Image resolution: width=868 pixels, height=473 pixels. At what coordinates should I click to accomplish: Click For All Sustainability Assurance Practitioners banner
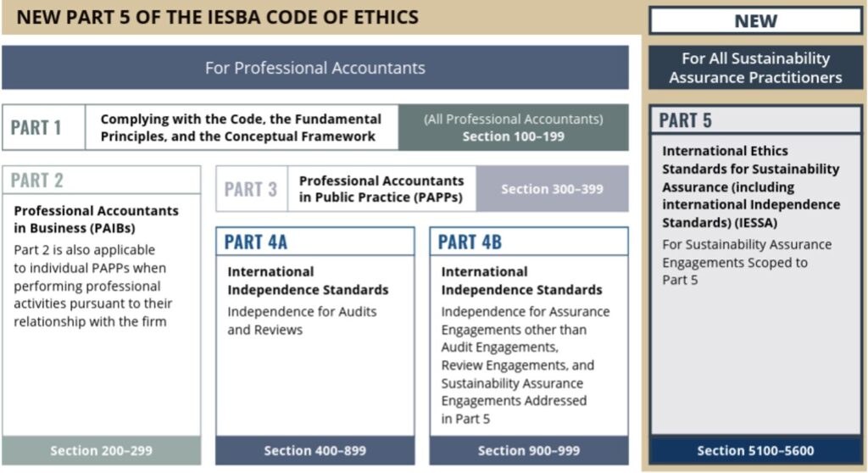point(755,68)
